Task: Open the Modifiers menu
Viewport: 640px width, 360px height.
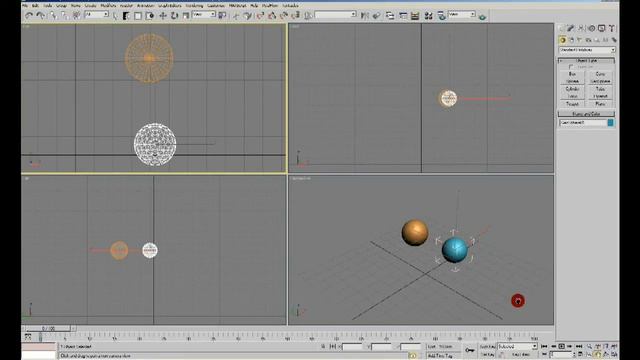Action: pyautogui.click(x=108, y=6)
